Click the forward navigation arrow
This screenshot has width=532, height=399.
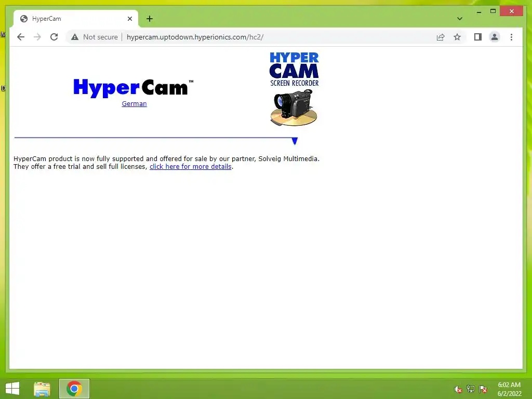37,37
